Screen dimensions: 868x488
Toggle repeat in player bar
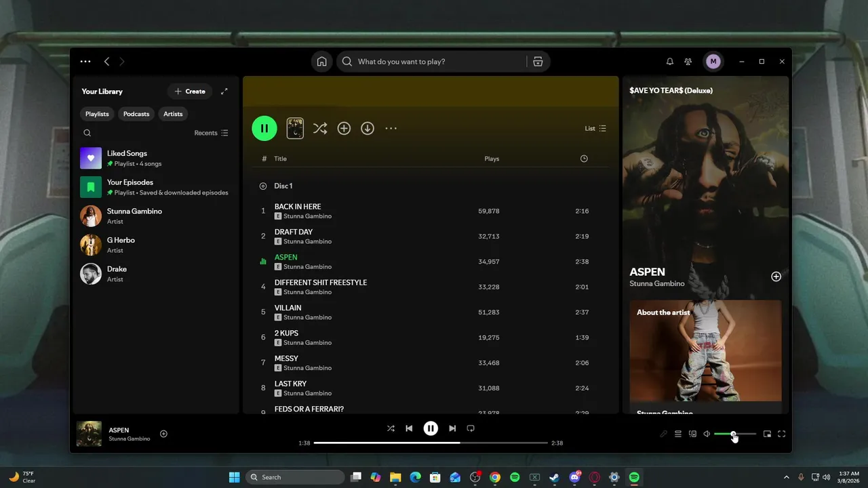point(471,428)
